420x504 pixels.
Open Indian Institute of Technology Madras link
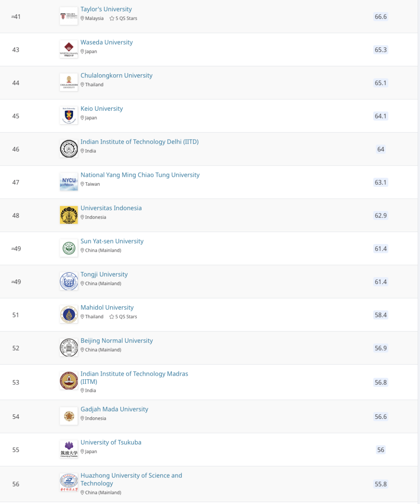(134, 378)
